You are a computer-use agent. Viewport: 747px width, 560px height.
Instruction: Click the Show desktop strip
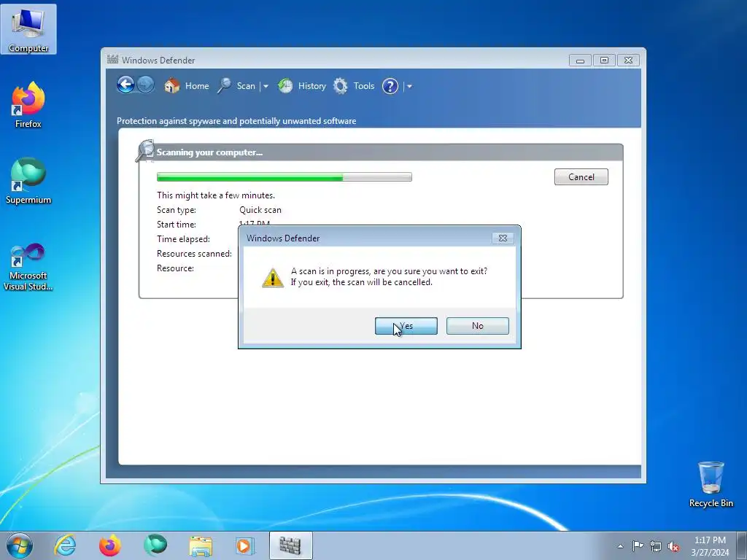click(x=742, y=545)
